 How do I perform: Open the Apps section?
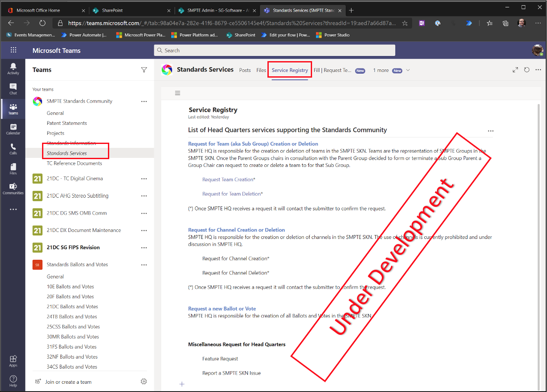point(13,360)
